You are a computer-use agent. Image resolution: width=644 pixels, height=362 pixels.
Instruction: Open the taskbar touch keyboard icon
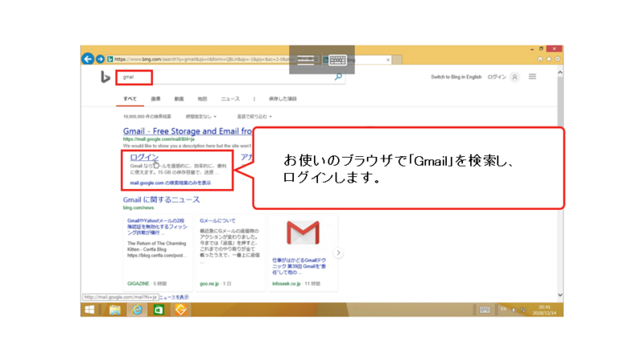(485, 310)
